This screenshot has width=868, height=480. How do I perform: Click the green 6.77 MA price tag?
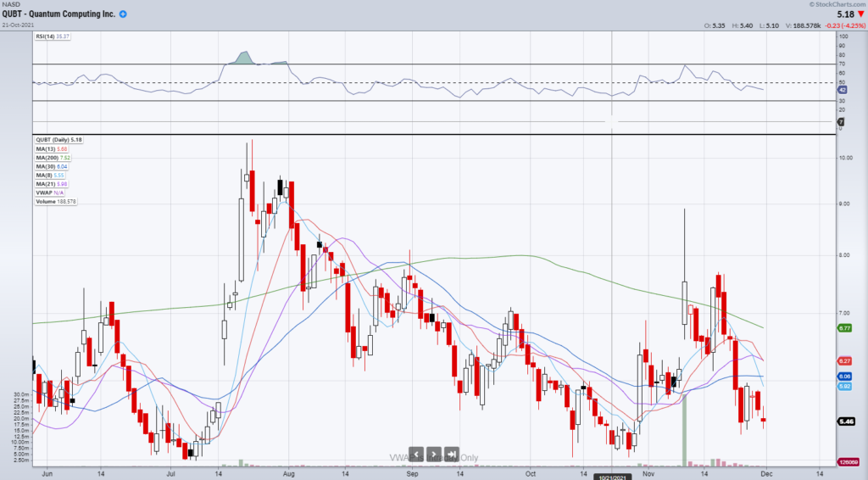coord(843,328)
